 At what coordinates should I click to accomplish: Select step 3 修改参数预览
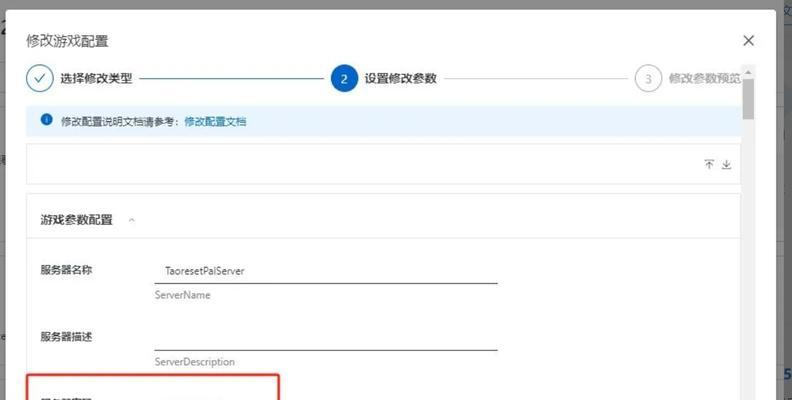pyautogui.click(x=688, y=78)
